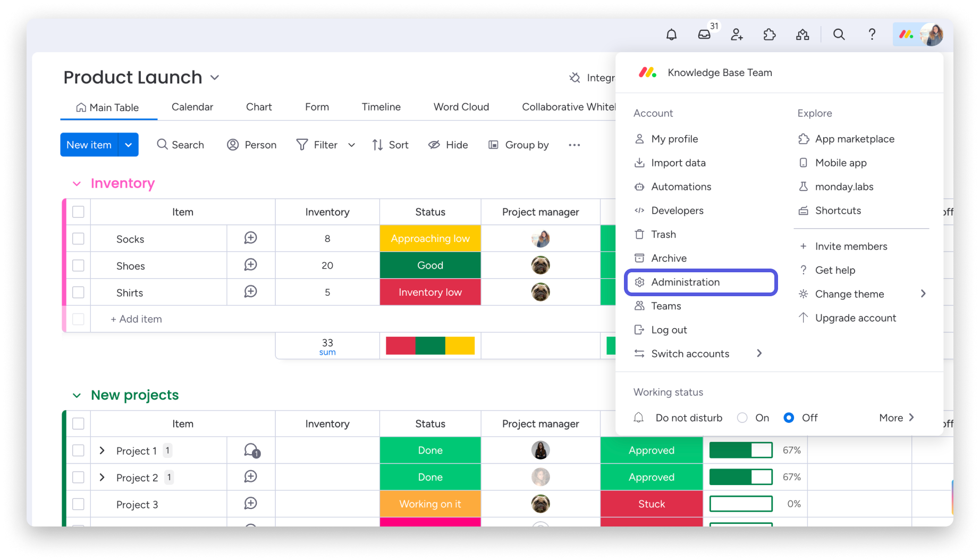Check the Project 1 row checkbox

(x=78, y=450)
